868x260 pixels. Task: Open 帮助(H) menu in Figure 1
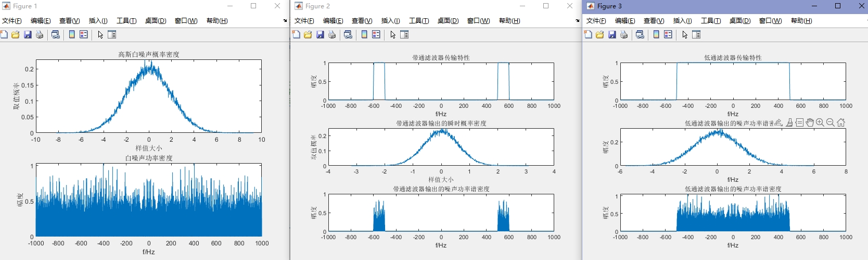tap(217, 21)
